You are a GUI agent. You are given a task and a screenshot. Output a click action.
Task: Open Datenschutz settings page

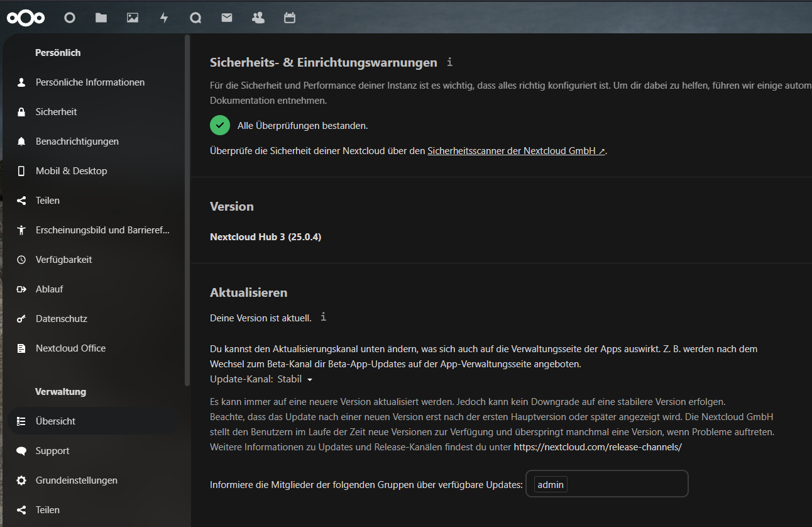point(93,319)
